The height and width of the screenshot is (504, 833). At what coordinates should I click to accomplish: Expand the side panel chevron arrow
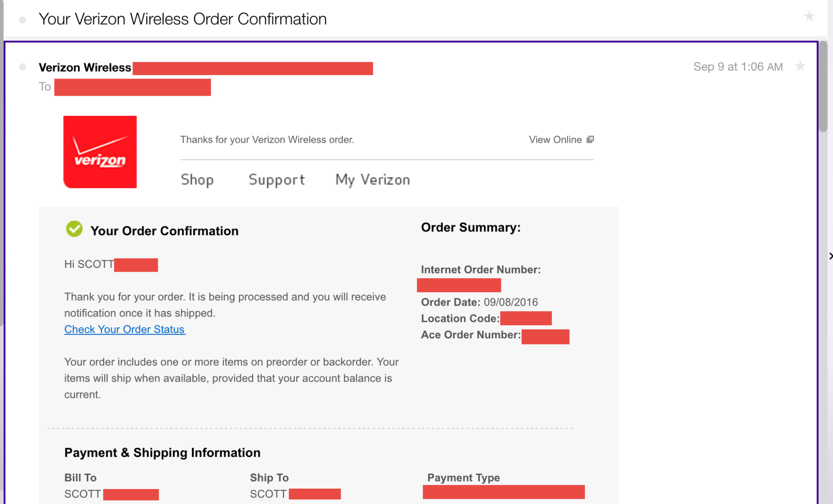pyautogui.click(x=830, y=256)
